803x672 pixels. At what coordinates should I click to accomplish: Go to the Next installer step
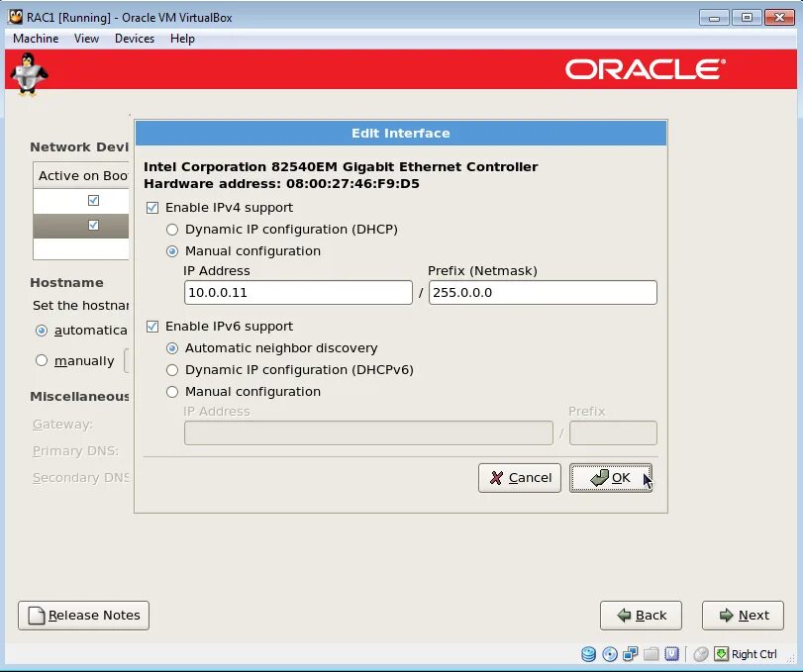743,616
